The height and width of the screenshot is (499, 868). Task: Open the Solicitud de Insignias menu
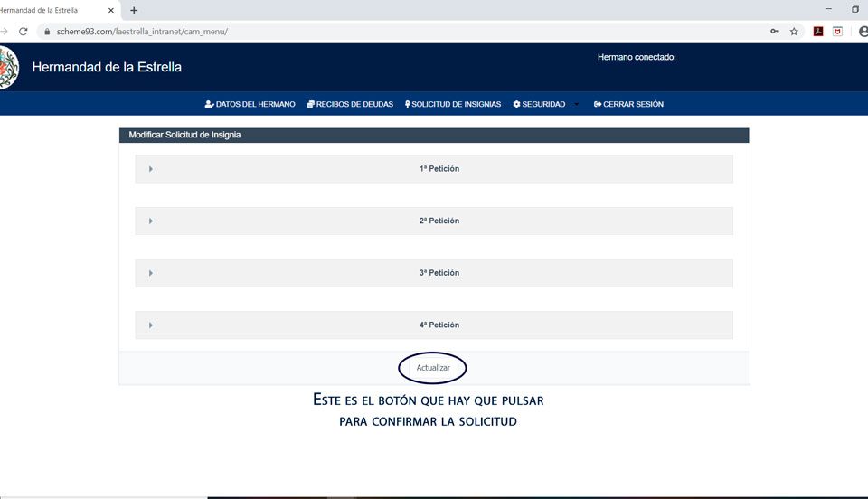click(x=453, y=104)
